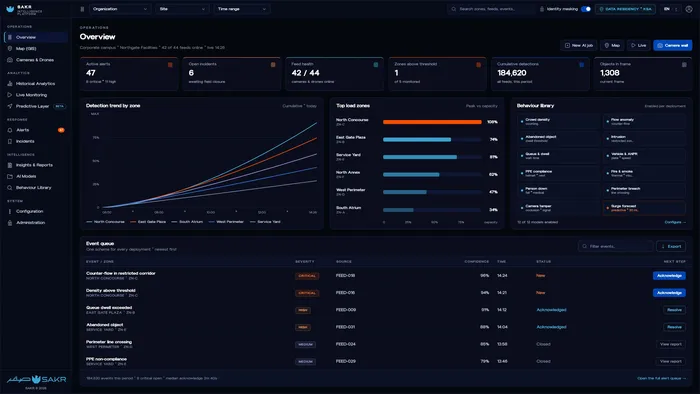The width and height of the screenshot is (700, 394).
Task: Click the Active alerts card icon
Action: (x=170, y=65)
